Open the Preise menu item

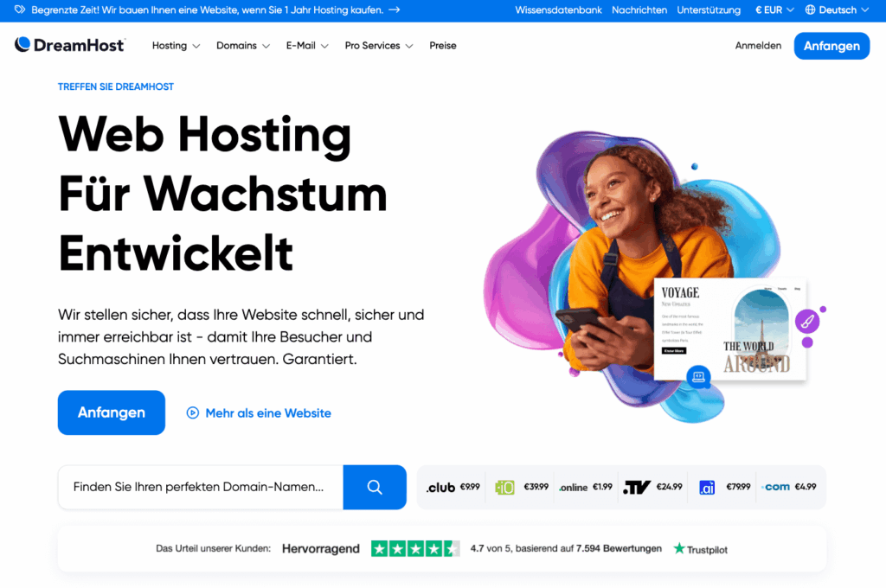click(x=442, y=46)
